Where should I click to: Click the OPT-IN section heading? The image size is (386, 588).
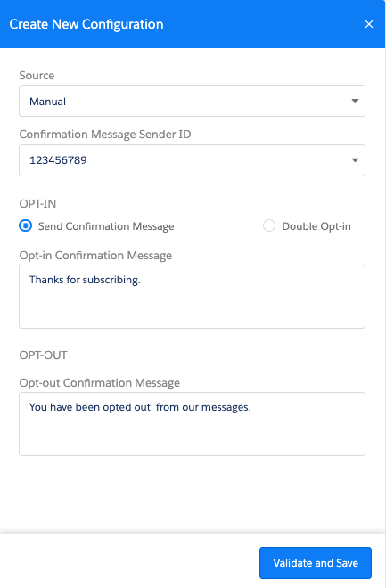click(37, 204)
